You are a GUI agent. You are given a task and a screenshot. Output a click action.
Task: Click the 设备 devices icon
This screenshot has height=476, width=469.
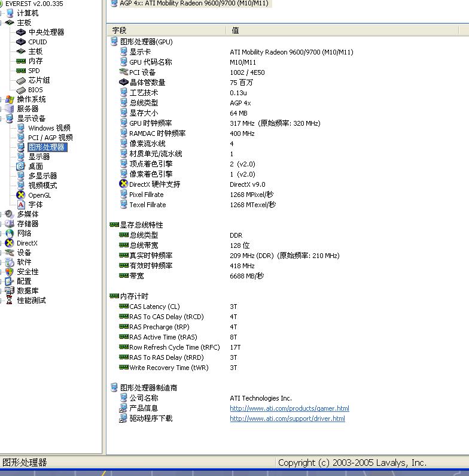pos(10,252)
